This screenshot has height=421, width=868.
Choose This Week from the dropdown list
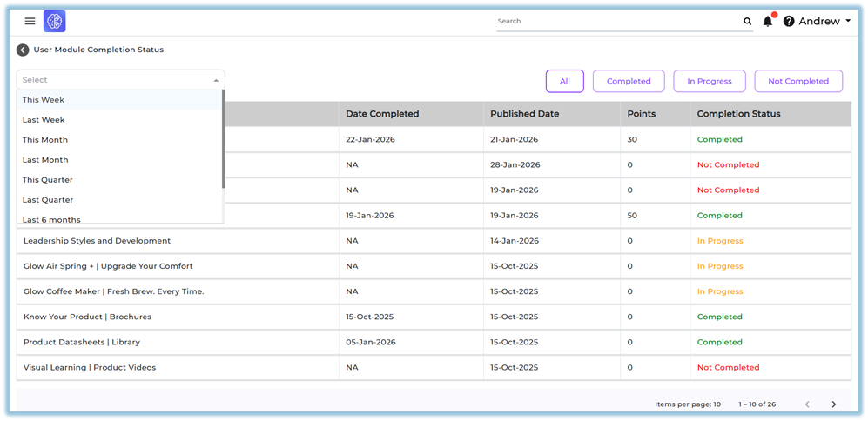44,100
